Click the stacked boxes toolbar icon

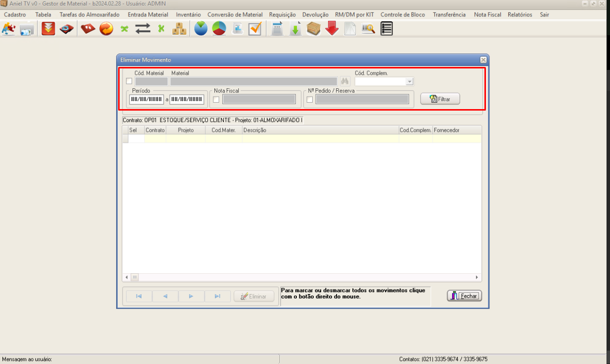point(179,29)
